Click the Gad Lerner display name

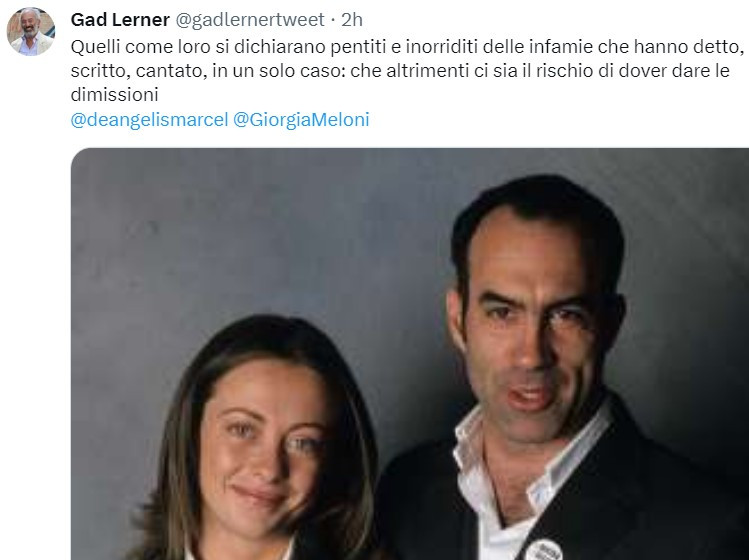(120, 20)
